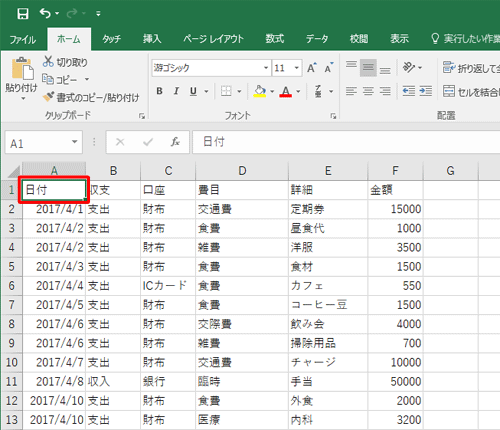Click the Insert Function fx icon
The width and height of the screenshot is (500, 430).
[x=175, y=142]
